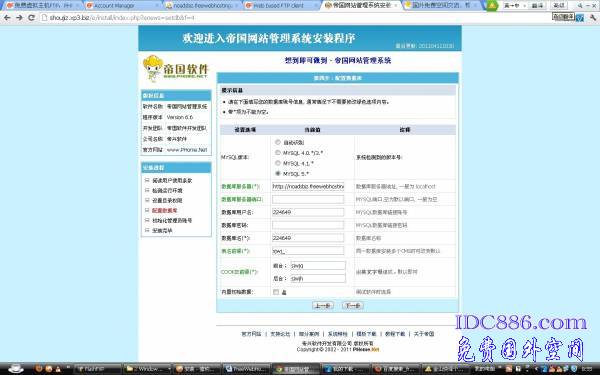Click the yellow warning icon beside tabs
Screen dimensions: 600x375
pos(491,5)
